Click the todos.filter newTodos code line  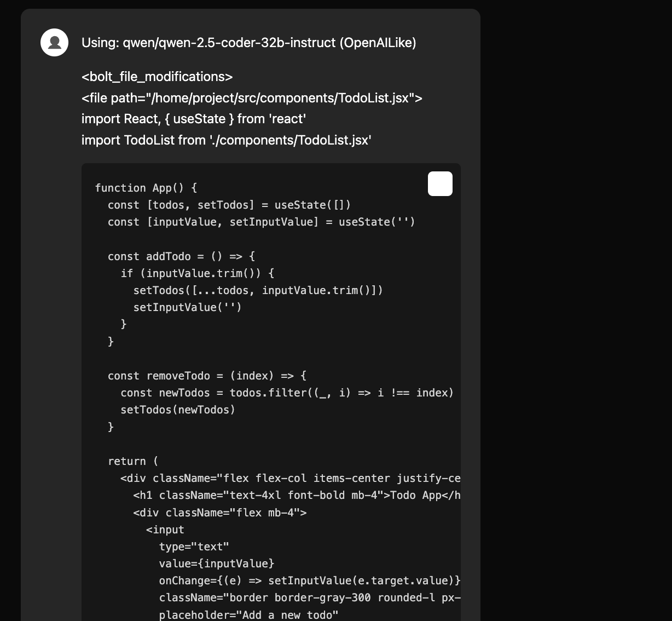[287, 393]
